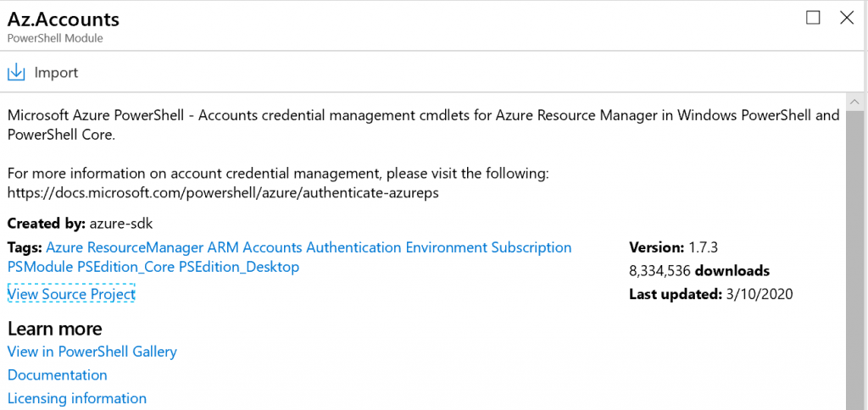
Task: Click the Import download-arrow icon
Action: tap(16, 73)
